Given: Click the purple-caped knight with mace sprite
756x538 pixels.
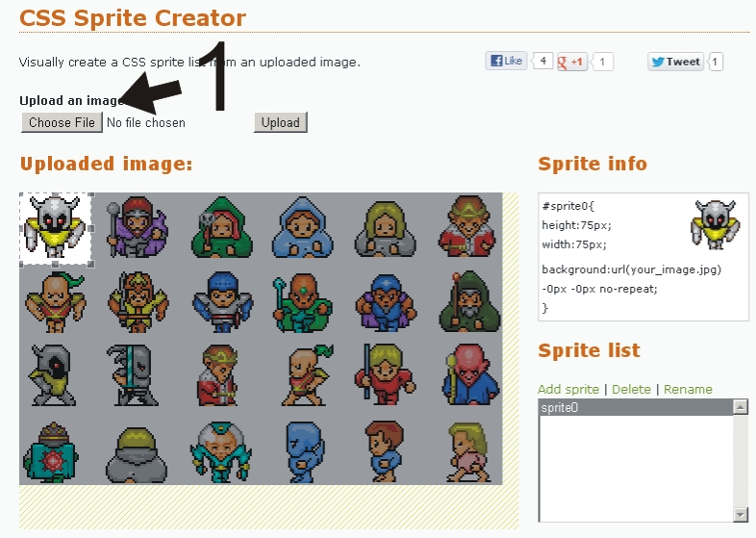Looking at the screenshot, I should click(x=137, y=226).
